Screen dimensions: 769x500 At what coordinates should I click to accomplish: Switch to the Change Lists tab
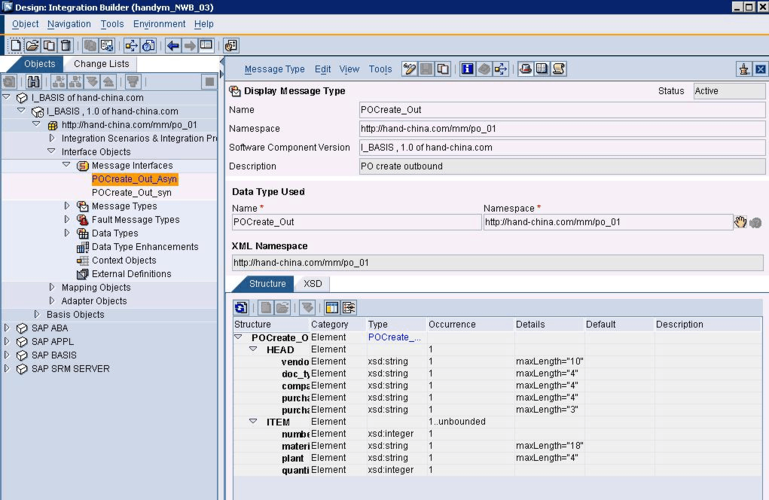coord(101,64)
